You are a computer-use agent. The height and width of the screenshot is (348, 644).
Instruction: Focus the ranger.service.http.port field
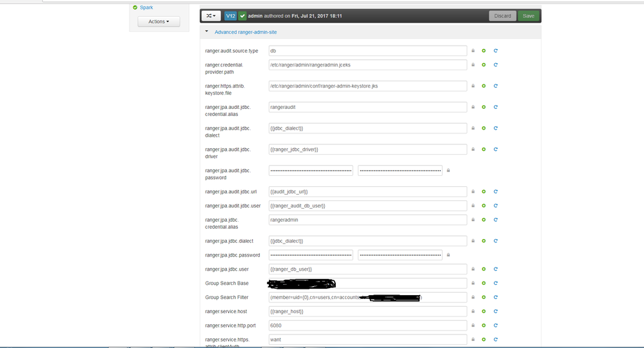pyautogui.click(x=367, y=325)
